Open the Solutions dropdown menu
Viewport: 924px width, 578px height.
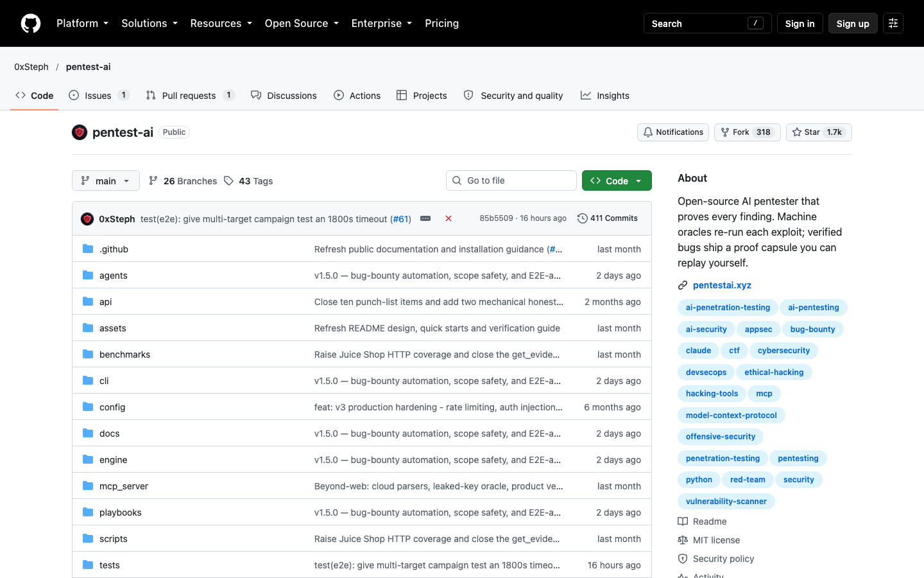[x=150, y=23]
